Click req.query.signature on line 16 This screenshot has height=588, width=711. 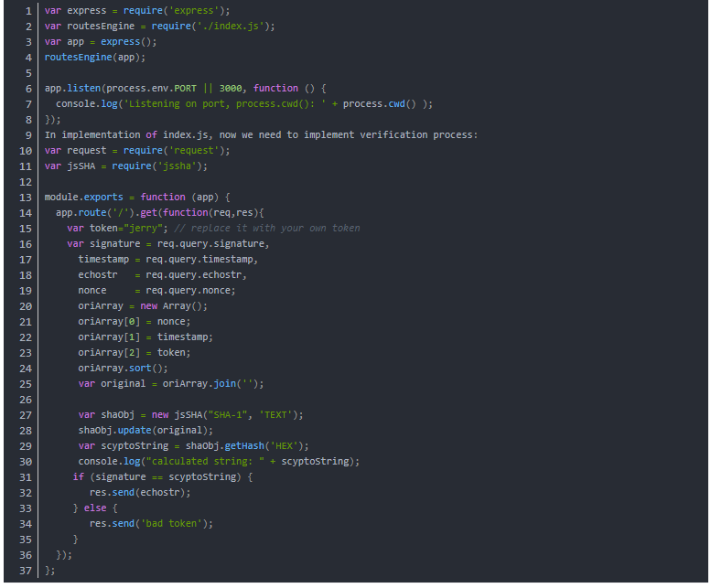click(x=210, y=244)
